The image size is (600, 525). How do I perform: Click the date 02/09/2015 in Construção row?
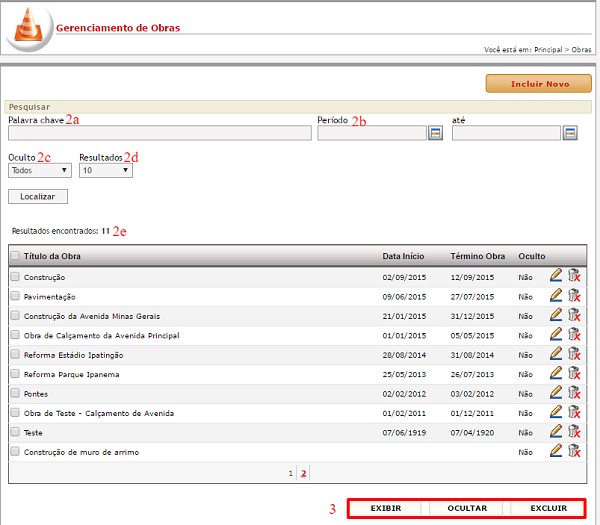404,277
